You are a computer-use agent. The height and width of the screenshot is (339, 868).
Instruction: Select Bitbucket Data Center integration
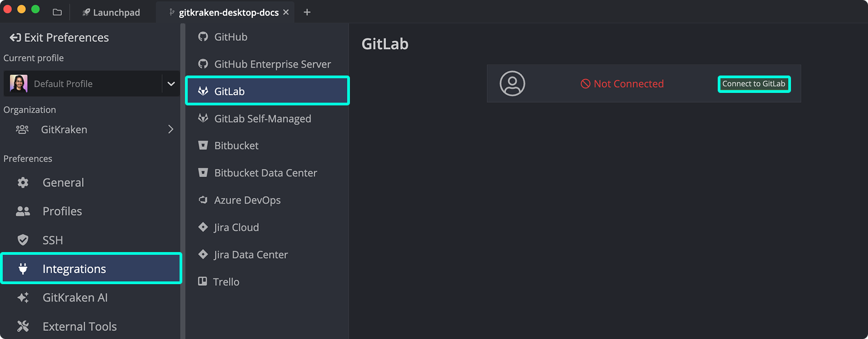click(267, 173)
